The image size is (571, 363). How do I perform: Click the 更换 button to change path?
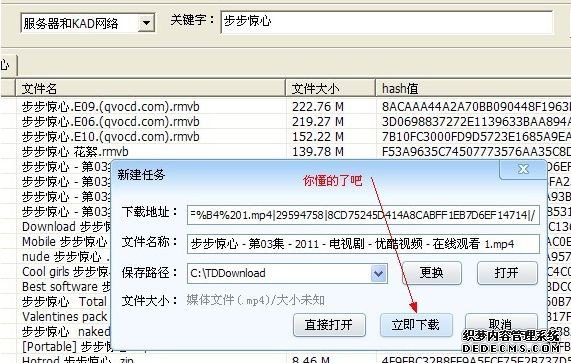(432, 273)
